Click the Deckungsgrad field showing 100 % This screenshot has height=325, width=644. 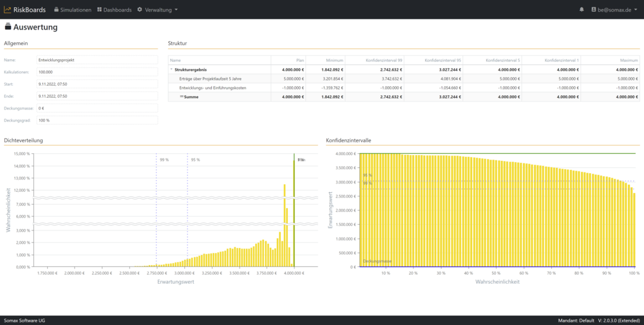click(x=97, y=120)
